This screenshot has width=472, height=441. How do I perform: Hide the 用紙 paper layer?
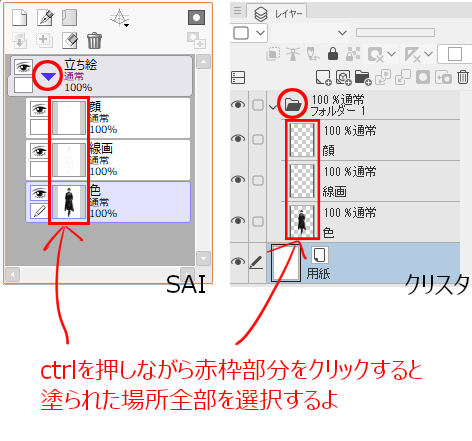pyautogui.click(x=238, y=262)
